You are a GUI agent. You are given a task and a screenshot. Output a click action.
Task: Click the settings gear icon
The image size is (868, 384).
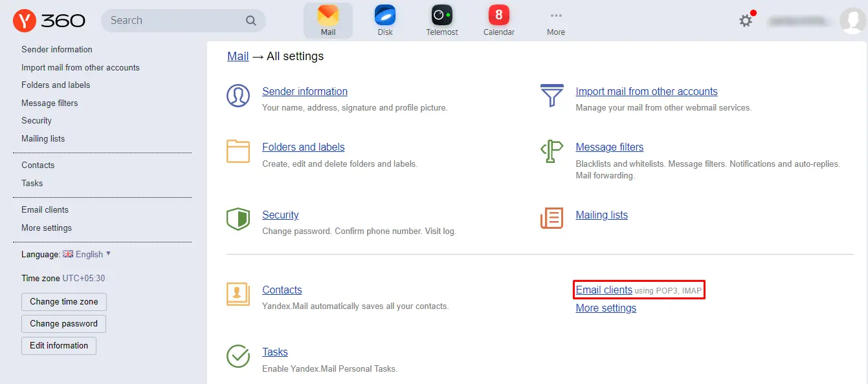[x=746, y=21]
